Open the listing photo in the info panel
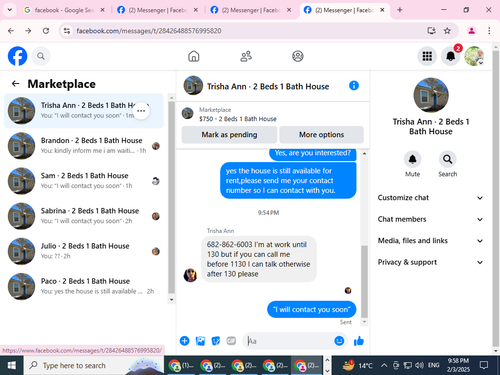Screen dimensions: 500x375 [431, 95]
